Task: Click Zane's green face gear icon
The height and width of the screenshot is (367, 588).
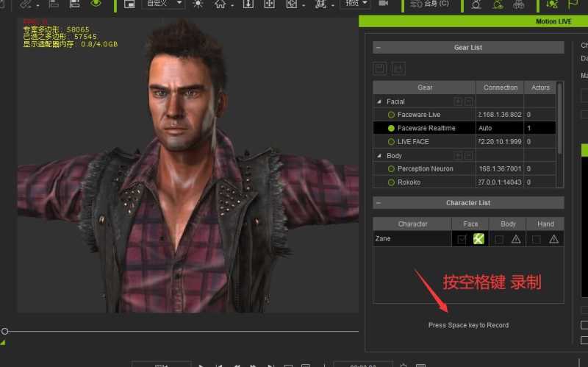Action: tap(478, 239)
